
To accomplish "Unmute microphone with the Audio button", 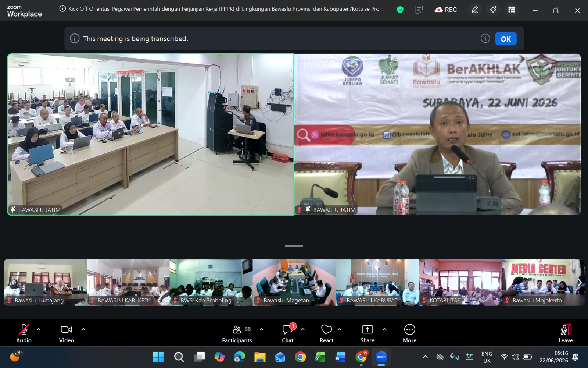I will [x=24, y=333].
